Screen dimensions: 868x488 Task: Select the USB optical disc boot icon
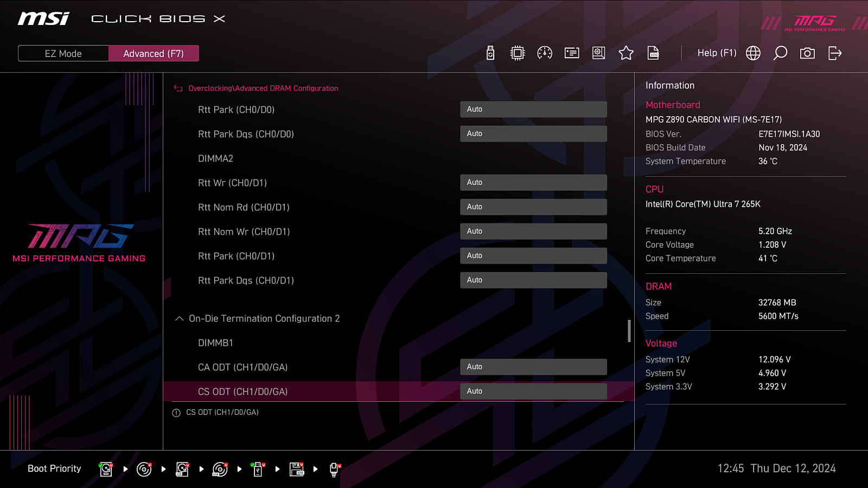pos(220,469)
